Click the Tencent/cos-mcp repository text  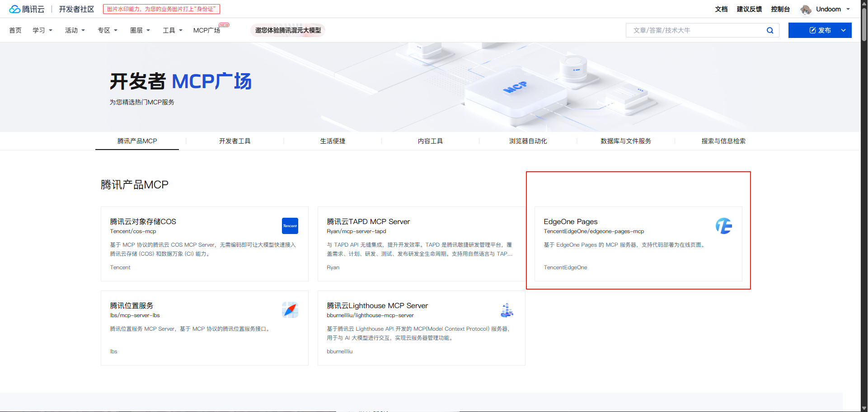click(x=133, y=231)
